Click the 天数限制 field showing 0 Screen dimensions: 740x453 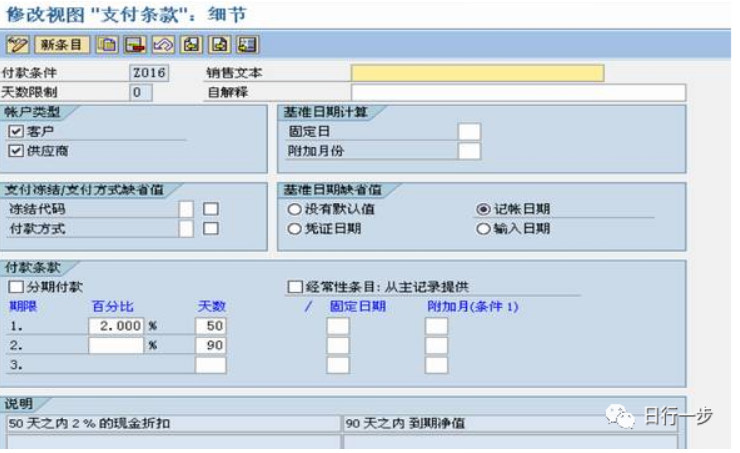click(x=141, y=92)
